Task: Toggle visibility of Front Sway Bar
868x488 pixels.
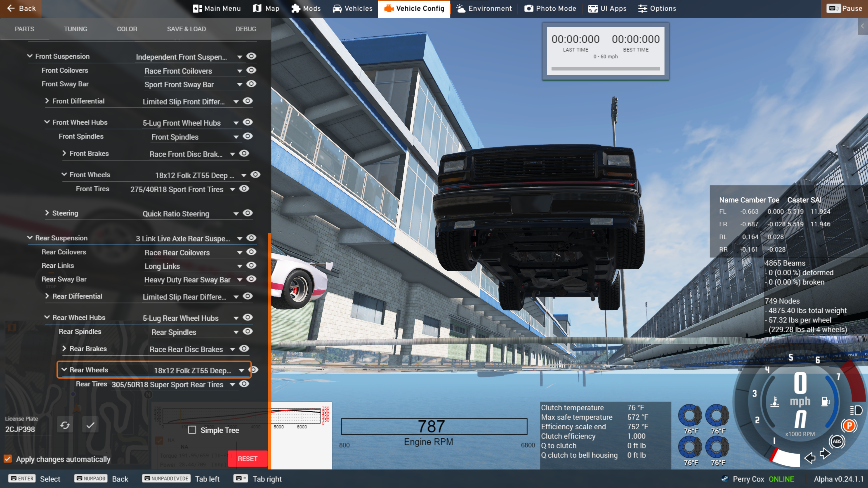Action: point(251,84)
